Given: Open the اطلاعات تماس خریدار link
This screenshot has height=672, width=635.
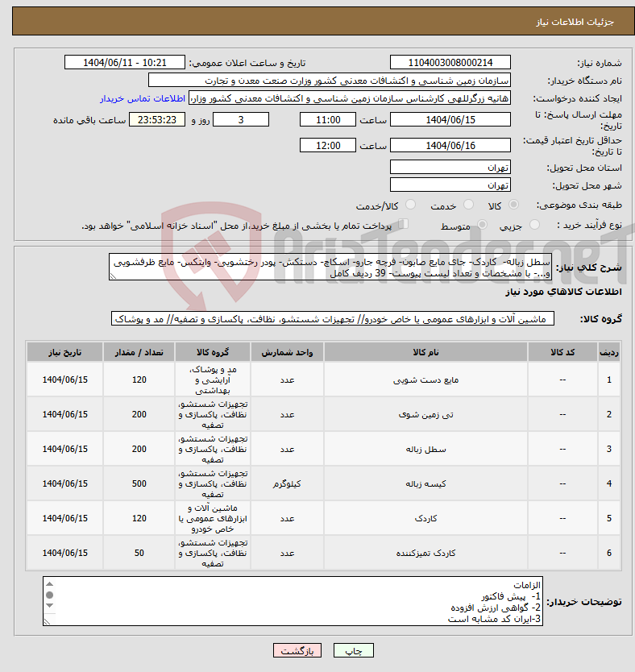Looking at the screenshot, I should [x=143, y=98].
